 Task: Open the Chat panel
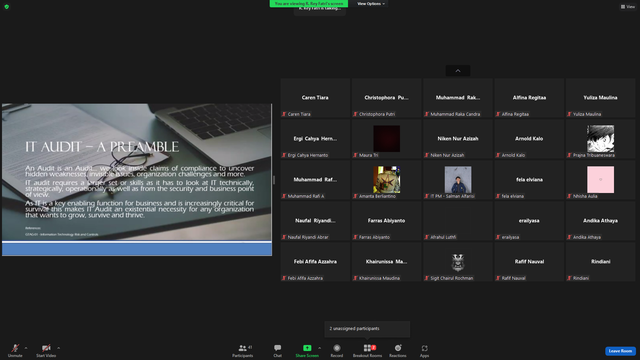point(278,350)
